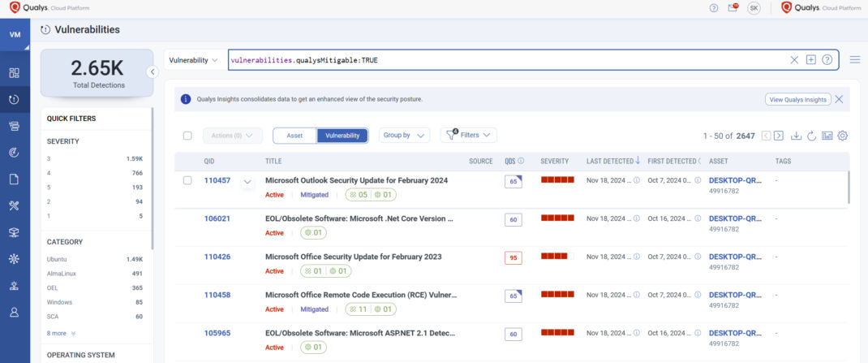Click the save query plus icon
Image resolution: width=868 pixels, height=363 pixels.
pos(810,60)
